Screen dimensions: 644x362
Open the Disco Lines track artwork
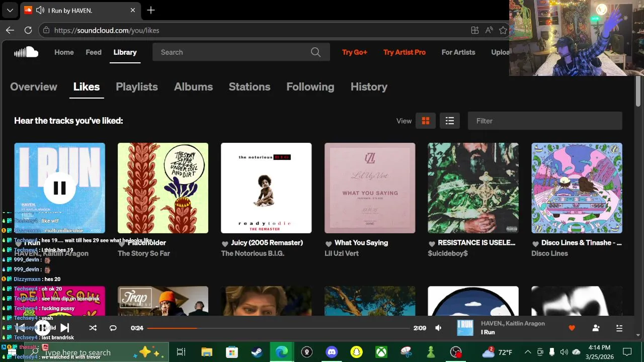[577, 188]
